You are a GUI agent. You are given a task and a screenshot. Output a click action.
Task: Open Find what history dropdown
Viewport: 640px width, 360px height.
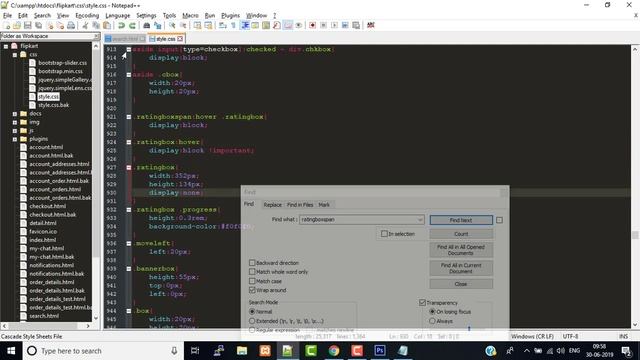[420, 220]
